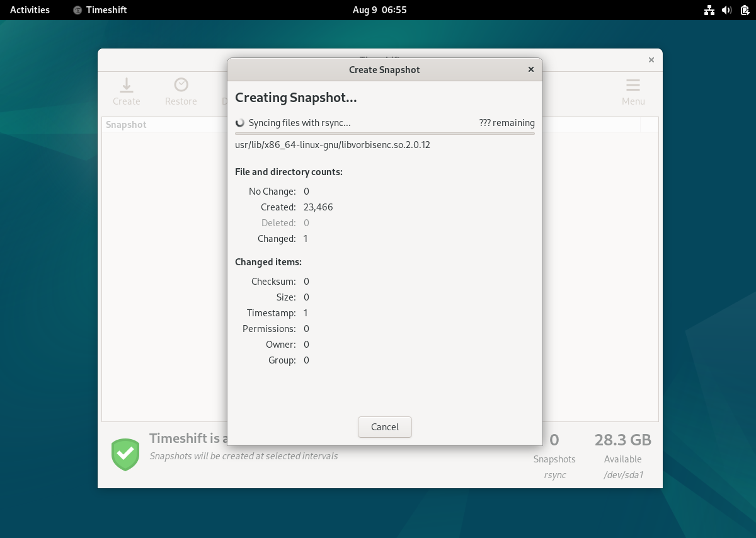The image size is (756, 538).
Task: Click the volume icon in top bar
Action: (726, 10)
